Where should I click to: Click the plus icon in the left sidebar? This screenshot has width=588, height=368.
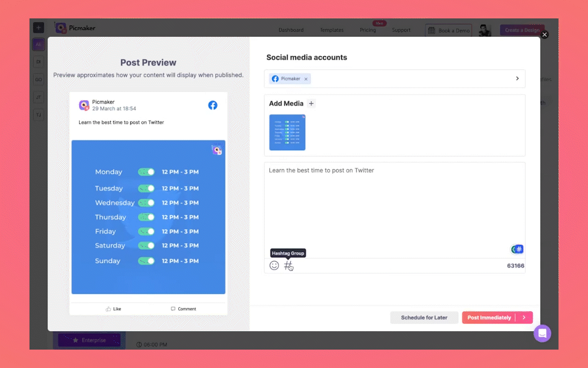(38, 28)
